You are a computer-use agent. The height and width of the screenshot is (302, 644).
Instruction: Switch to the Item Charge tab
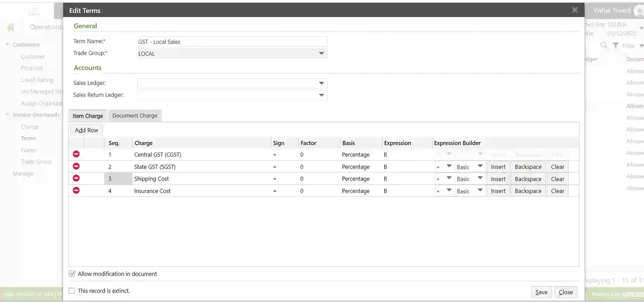[x=88, y=116]
